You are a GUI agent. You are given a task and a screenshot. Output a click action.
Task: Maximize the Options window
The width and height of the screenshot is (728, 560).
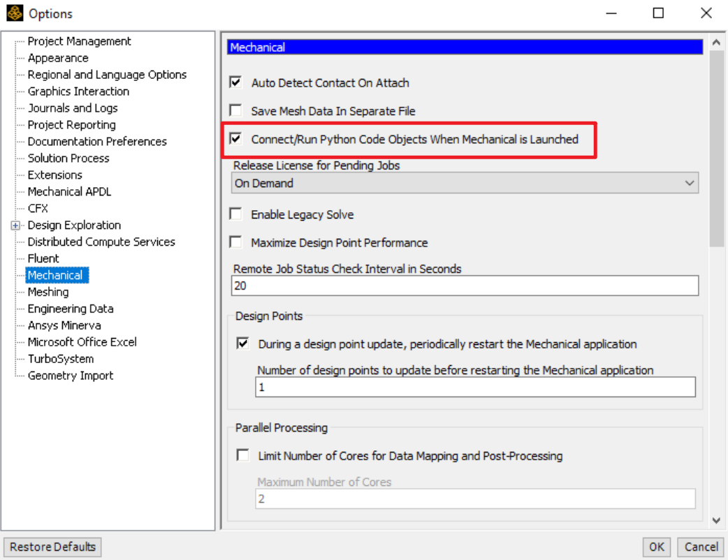coord(658,13)
